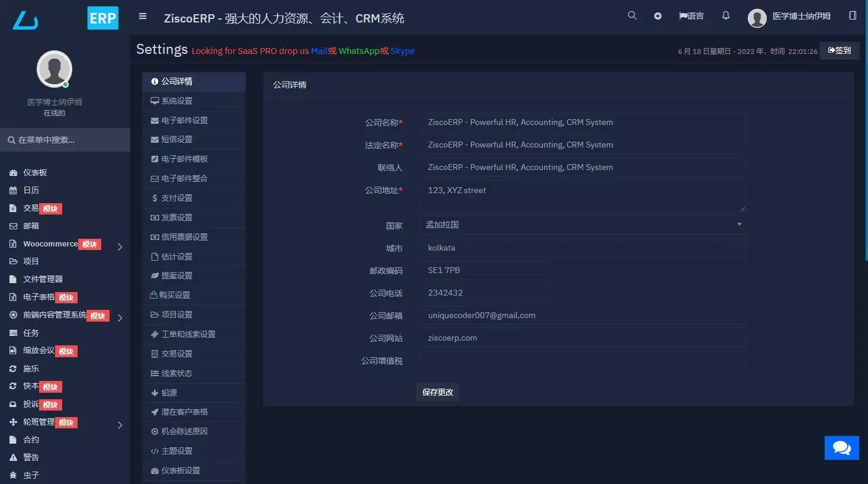The image size is (868, 484).
Task: Select the 发票设置 settings tab
Action: [194, 217]
